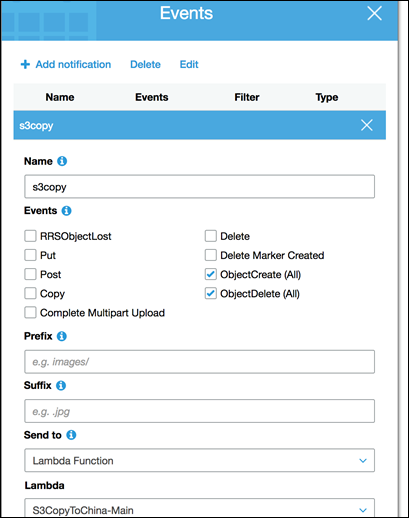Viewport: 409px width, 518px height.
Task: Click the info icon next to Send to
Action: coord(71,435)
